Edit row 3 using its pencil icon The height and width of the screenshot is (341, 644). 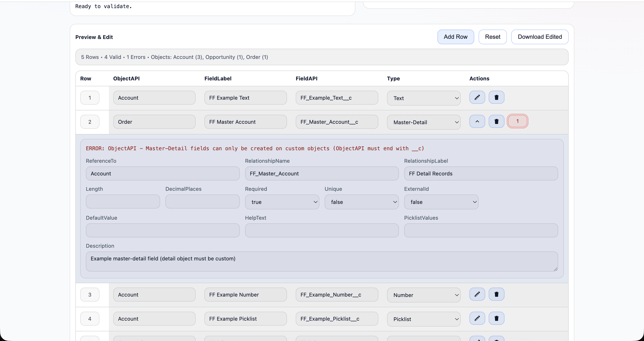477,294
